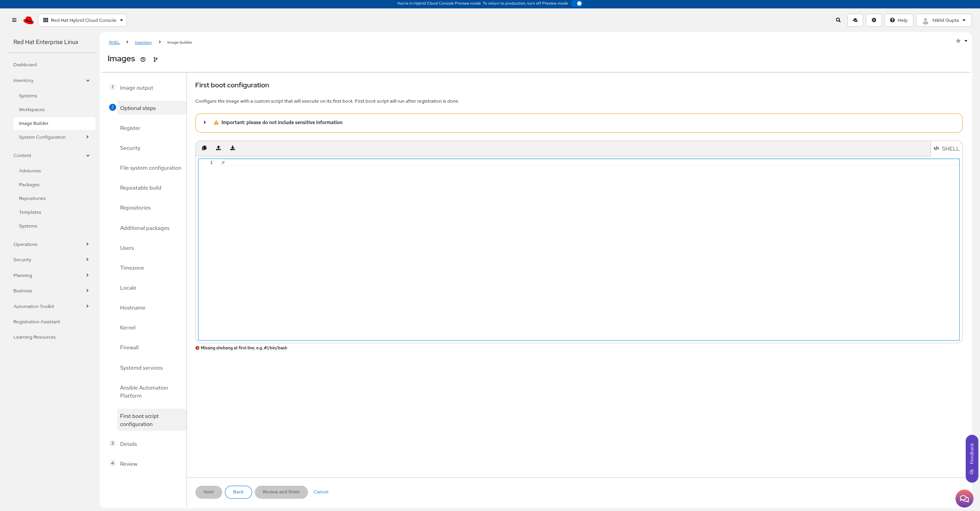Click the download script icon

pos(233,148)
